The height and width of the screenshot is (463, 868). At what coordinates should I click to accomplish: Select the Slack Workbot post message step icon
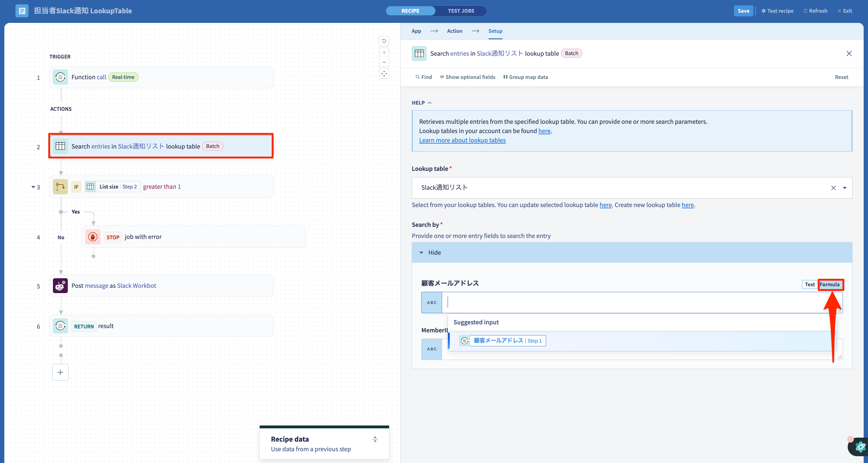[60, 285]
